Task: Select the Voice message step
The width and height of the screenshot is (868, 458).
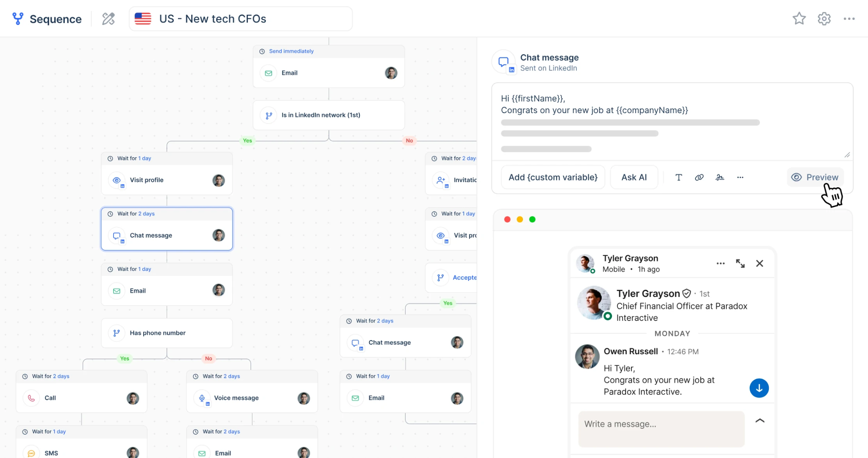Action: click(x=252, y=398)
